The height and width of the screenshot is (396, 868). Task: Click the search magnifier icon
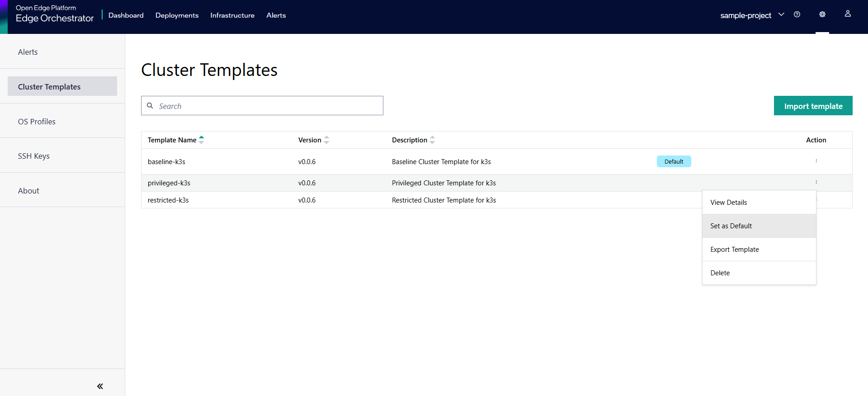click(150, 106)
